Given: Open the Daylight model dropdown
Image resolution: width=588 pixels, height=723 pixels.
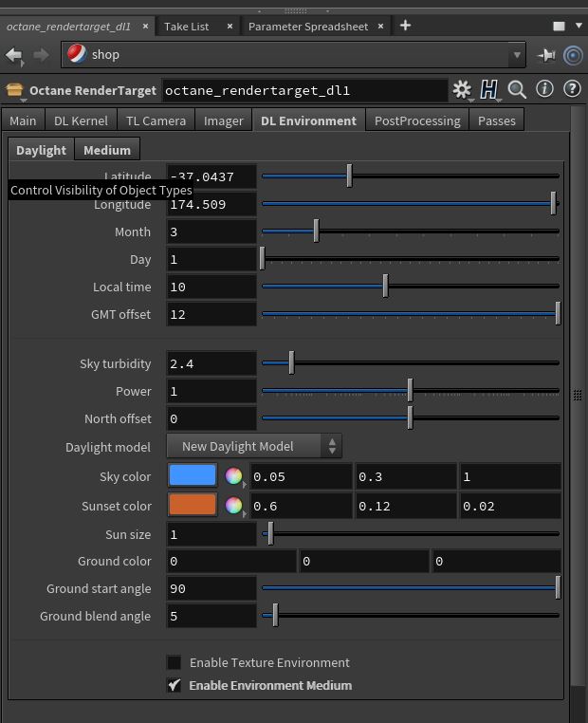Looking at the screenshot, I should point(253,446).
